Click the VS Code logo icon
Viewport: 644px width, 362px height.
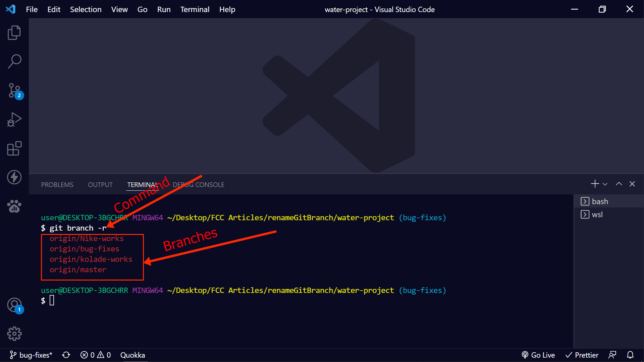tap(10, 9)
